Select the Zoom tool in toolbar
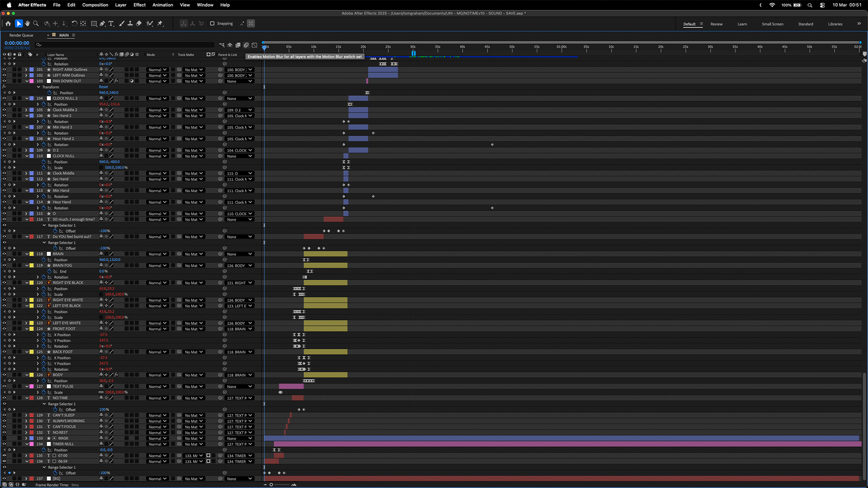The width and height of the screenshot is (868, 488). (x=36, y=23)
